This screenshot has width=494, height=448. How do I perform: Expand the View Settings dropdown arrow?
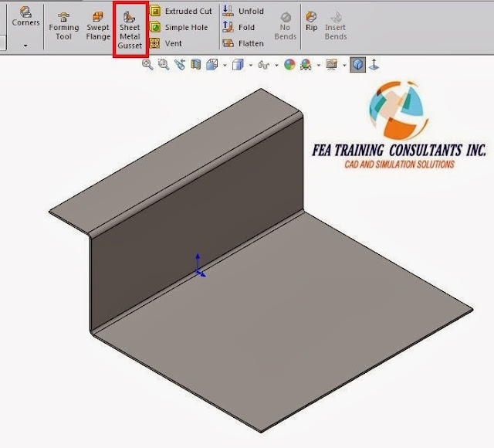point(344,65)
